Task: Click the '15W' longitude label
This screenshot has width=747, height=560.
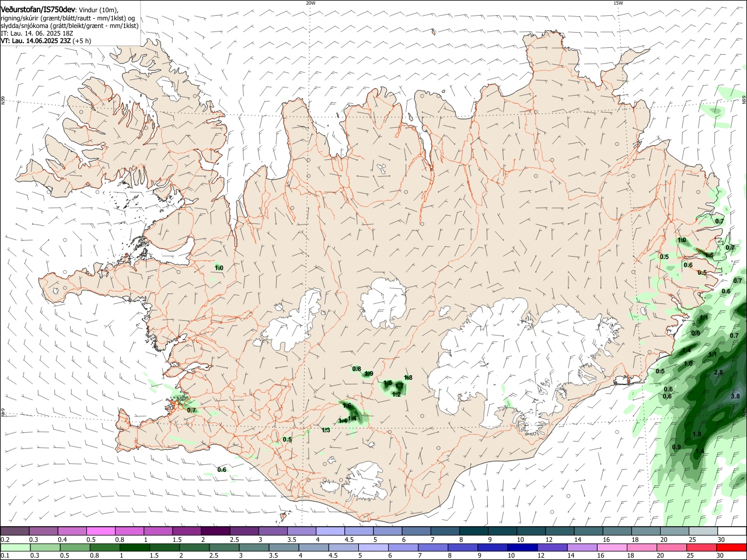Action: click(x=618, y=3)
